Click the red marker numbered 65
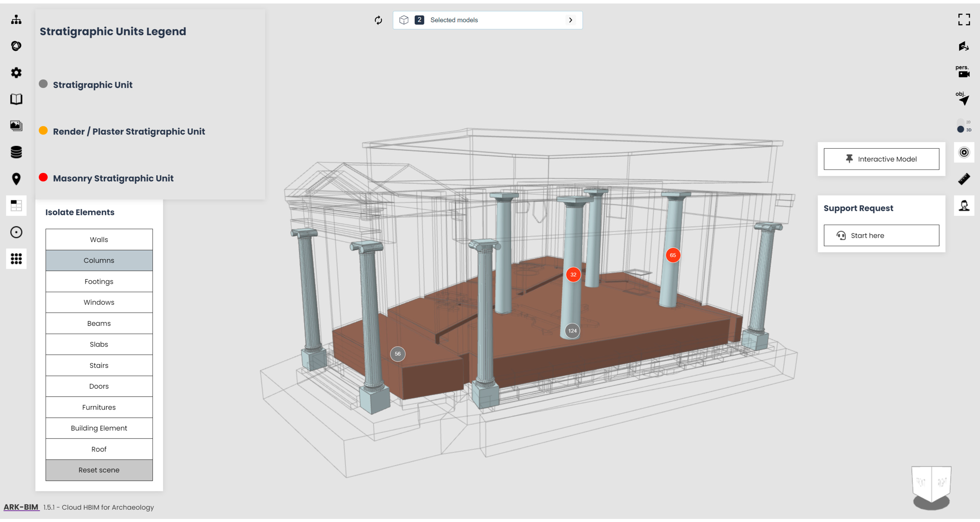The width and height of the screenshot is (980, 522). 673,255
